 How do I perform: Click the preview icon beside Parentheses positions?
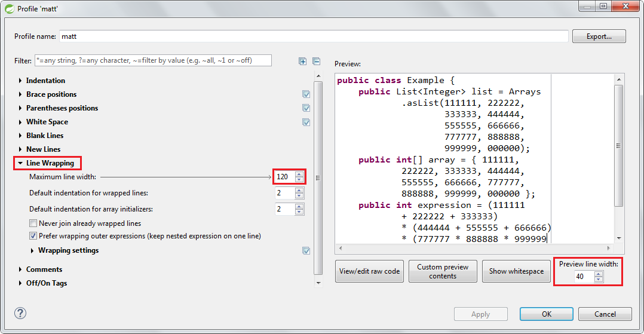[x=306, y=108]
